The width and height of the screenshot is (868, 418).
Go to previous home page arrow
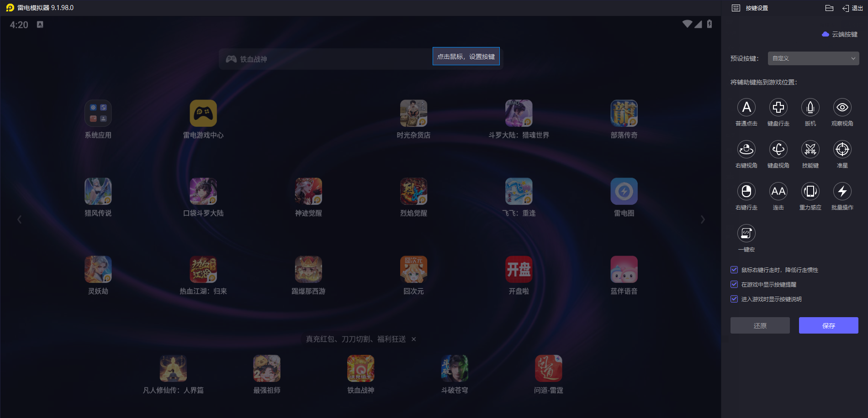19,219
